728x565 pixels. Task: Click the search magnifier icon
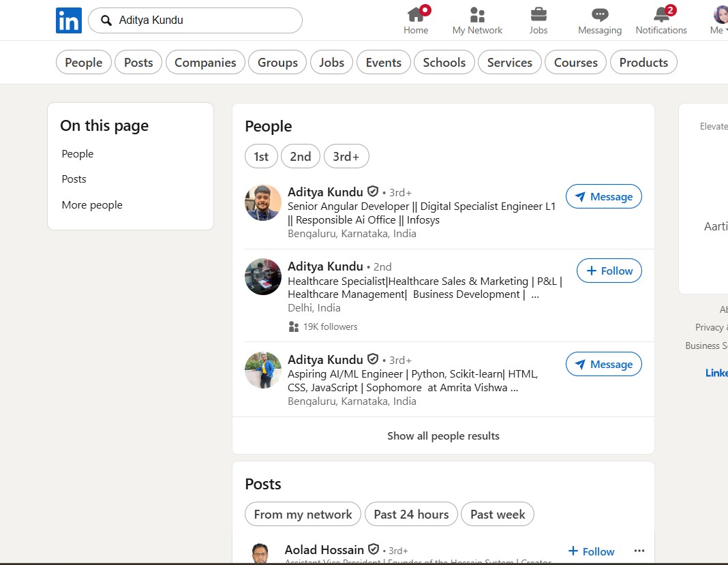pos(106,20)
